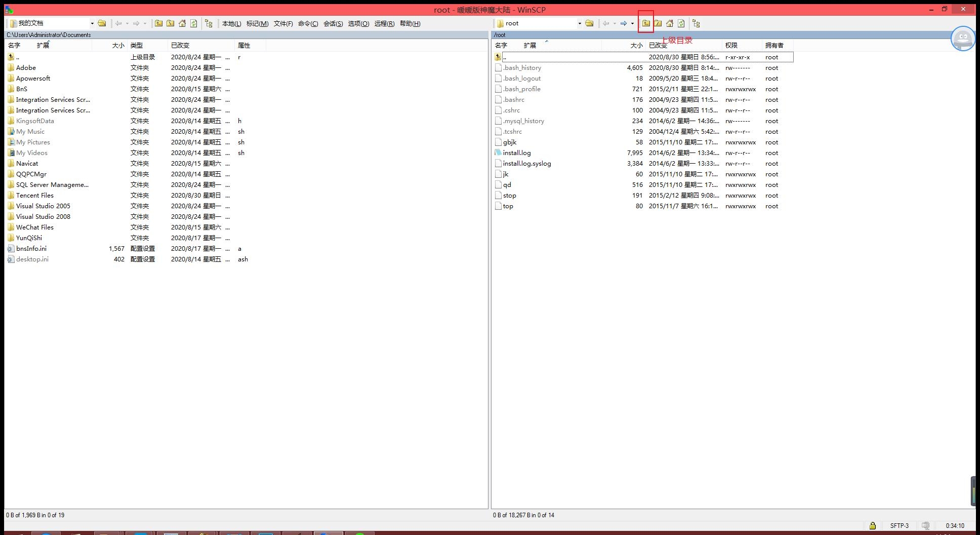
Task: Toggle remote directory tree icon
Action: point(696,23)
